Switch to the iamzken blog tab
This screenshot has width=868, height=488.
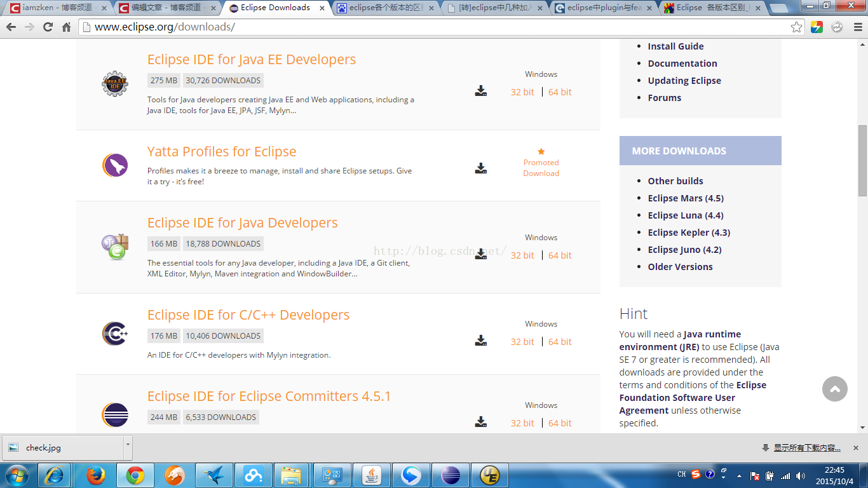(x=57, y=8)
